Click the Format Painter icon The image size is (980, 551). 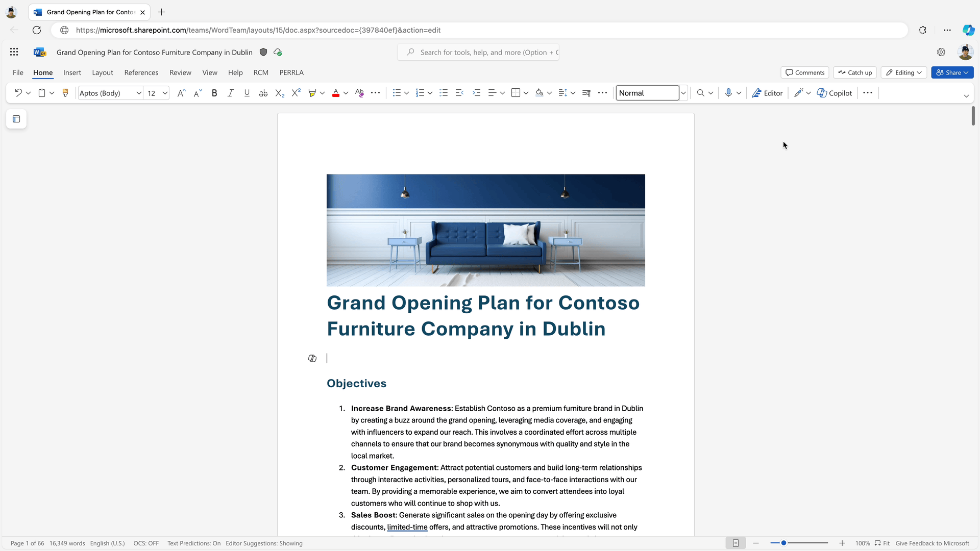tap(65, 93)
